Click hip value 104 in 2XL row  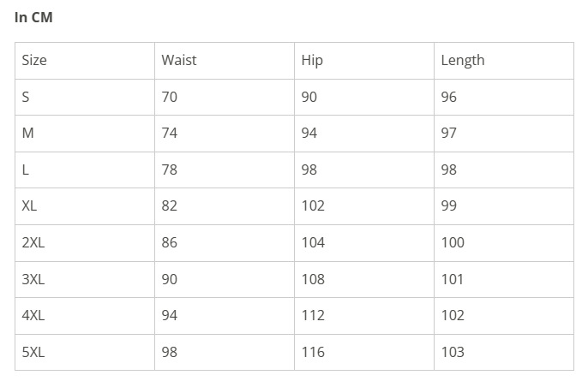(x=313, y=242)
